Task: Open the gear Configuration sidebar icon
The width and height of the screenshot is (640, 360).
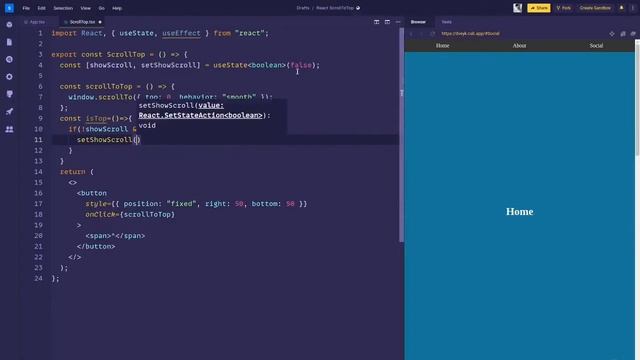Action: pyautogui.click(x=9, y=77)
